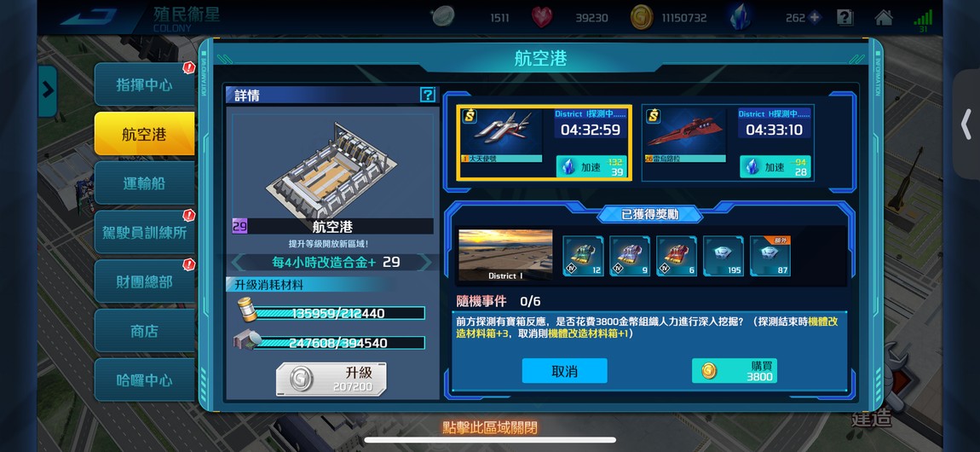Expand the left sidebar arrow
This screenshot has height=452, width=980.
48,91
